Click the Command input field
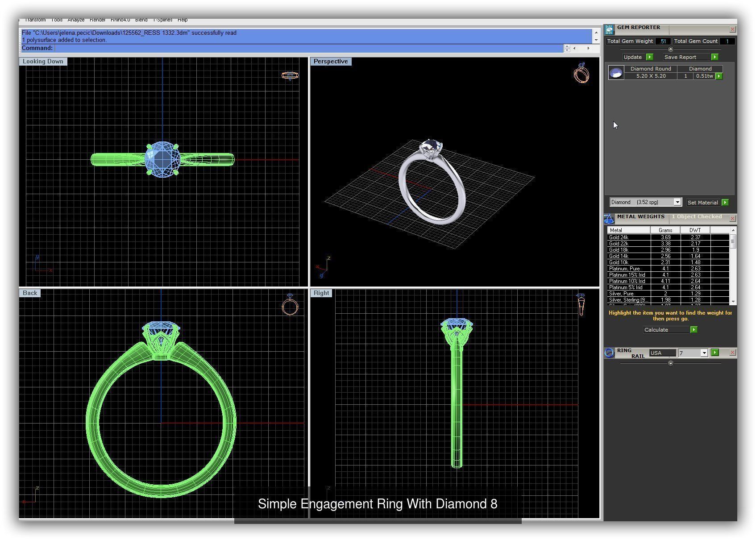The height and width of the screenshot is (540, 756). (308, 48)
